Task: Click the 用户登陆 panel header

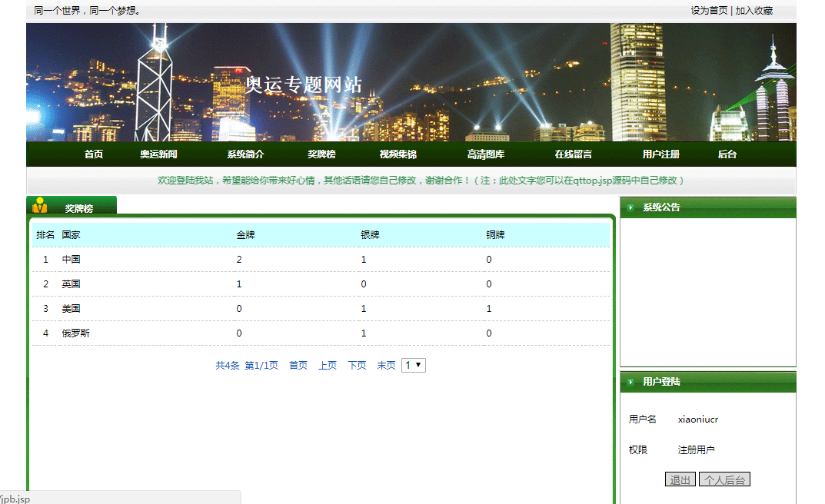Action: [707, 382]
